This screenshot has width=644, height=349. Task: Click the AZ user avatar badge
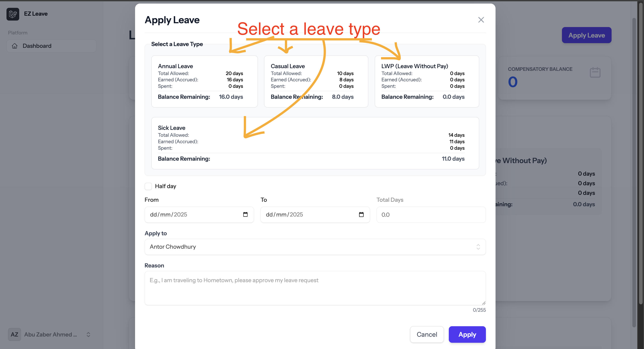[14, 334]
